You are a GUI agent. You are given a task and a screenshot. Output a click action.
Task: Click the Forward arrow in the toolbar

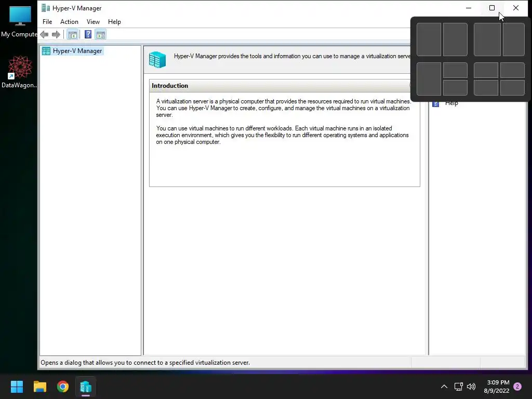tap(56, 34)
